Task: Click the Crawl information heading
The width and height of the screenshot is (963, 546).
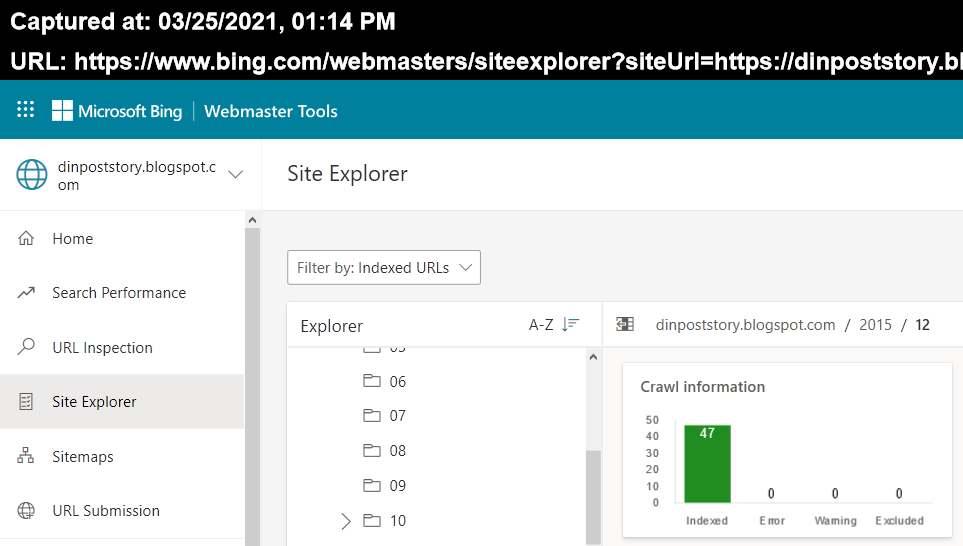Action: [x=703, y=387]
